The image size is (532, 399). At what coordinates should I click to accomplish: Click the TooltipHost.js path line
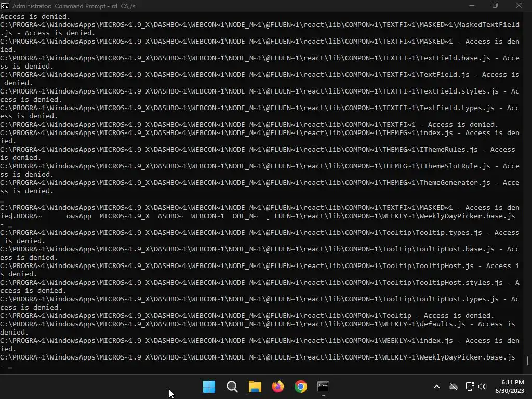pos(260,265)
